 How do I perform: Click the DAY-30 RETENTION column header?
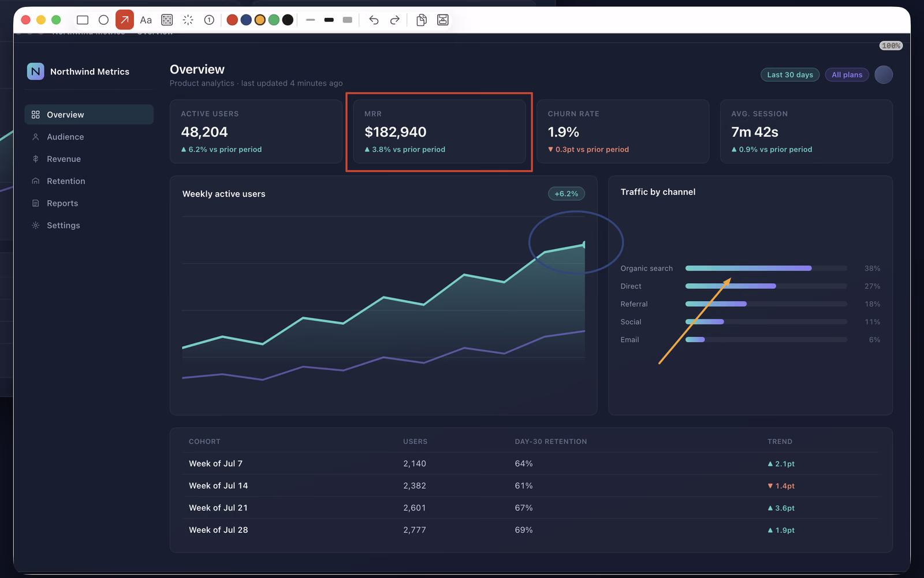tap(551, 442)
